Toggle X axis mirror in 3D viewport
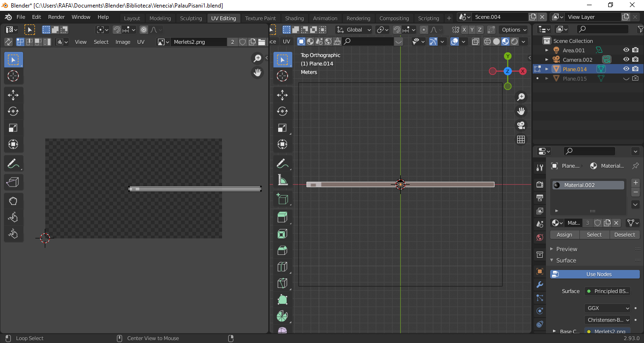This screenshot has width=644, height=343. pos(464,30)
